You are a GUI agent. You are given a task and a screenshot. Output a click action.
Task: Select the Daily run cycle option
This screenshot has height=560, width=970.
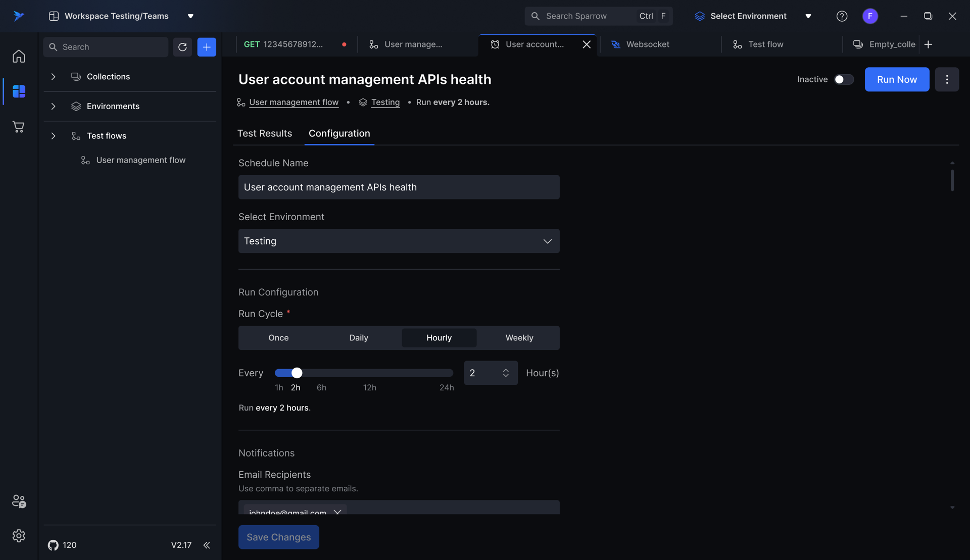pyautogui.click(x=358, y=338)
